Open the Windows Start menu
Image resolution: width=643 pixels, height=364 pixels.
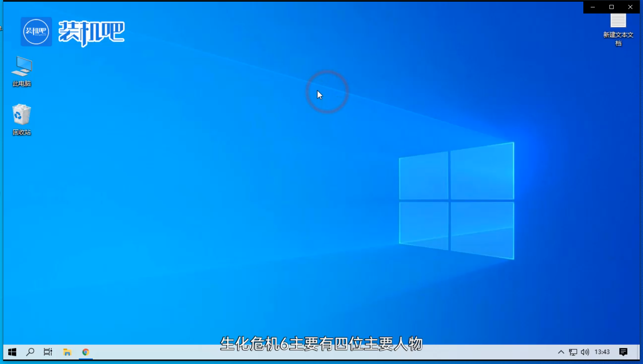[12, 352]
